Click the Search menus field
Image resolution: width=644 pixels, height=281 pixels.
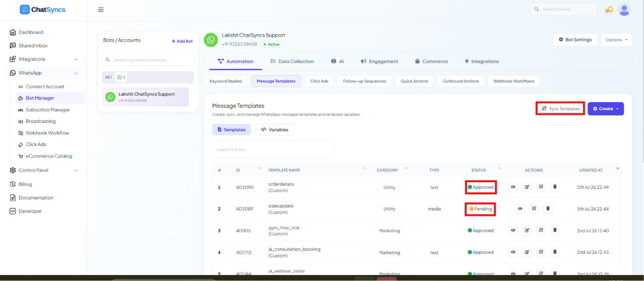pos(563,10)
